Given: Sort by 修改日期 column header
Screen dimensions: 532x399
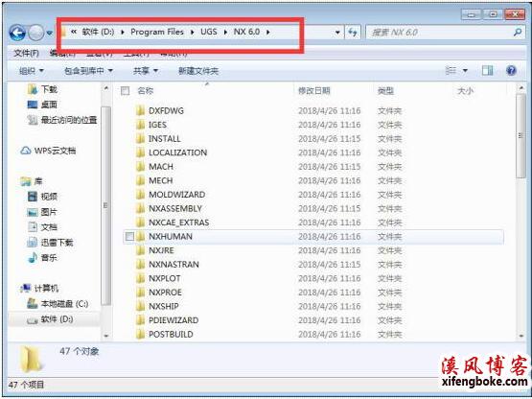Looking at the screenshot, I should [313, 91].
